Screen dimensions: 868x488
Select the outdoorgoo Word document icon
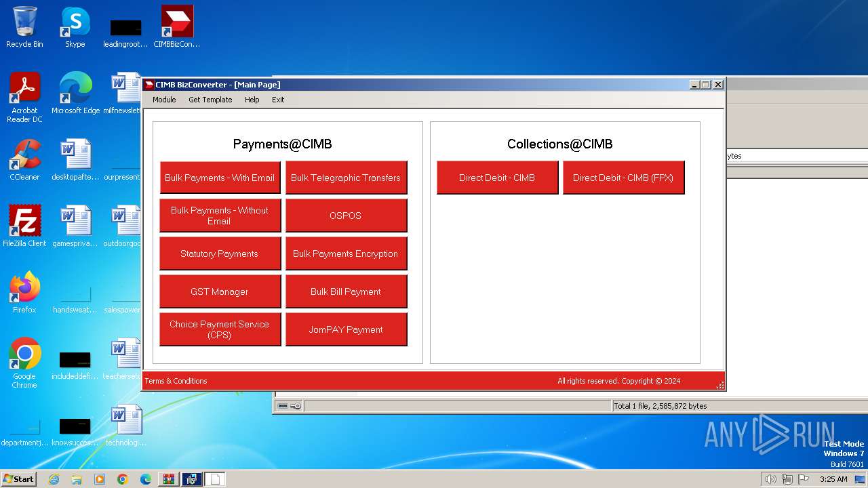[x=122, y=226]
